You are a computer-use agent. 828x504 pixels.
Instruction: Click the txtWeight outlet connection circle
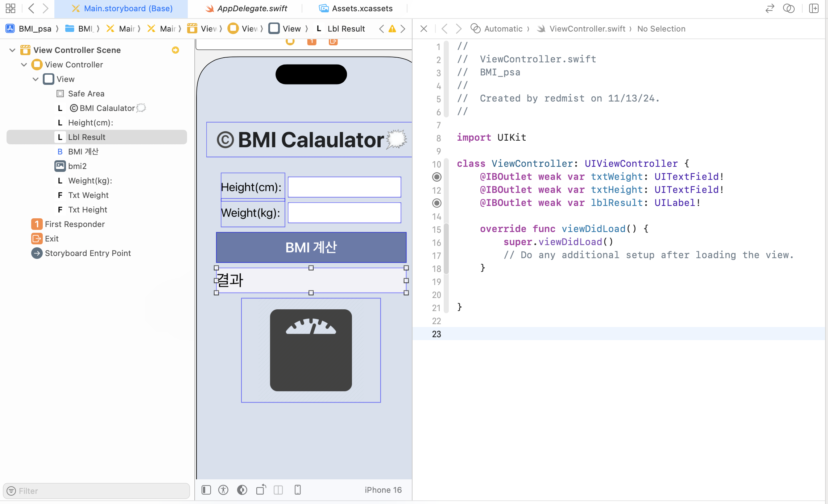[437, 177]
